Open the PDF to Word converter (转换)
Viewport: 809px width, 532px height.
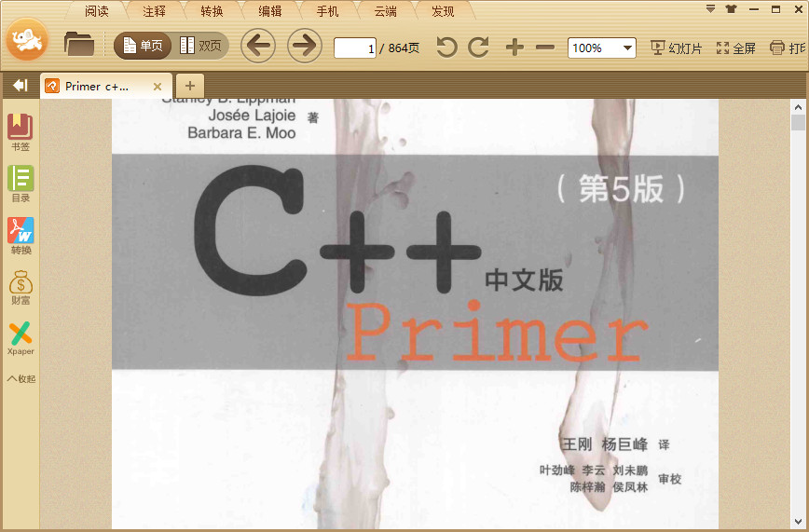click(21, 236)
